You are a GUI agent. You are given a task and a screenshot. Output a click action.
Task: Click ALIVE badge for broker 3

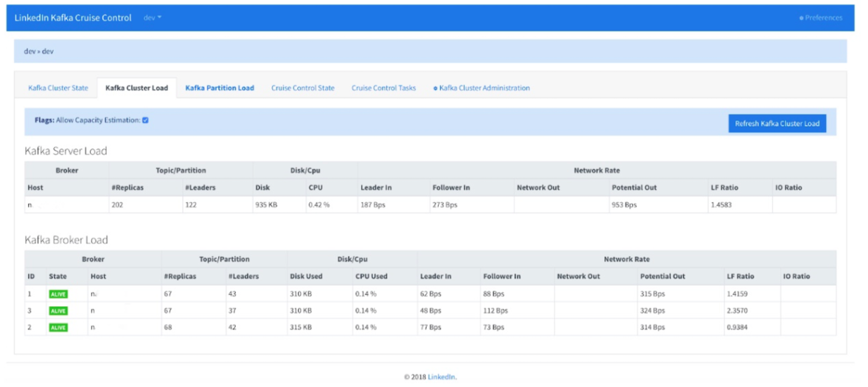(x=58, y=311)
